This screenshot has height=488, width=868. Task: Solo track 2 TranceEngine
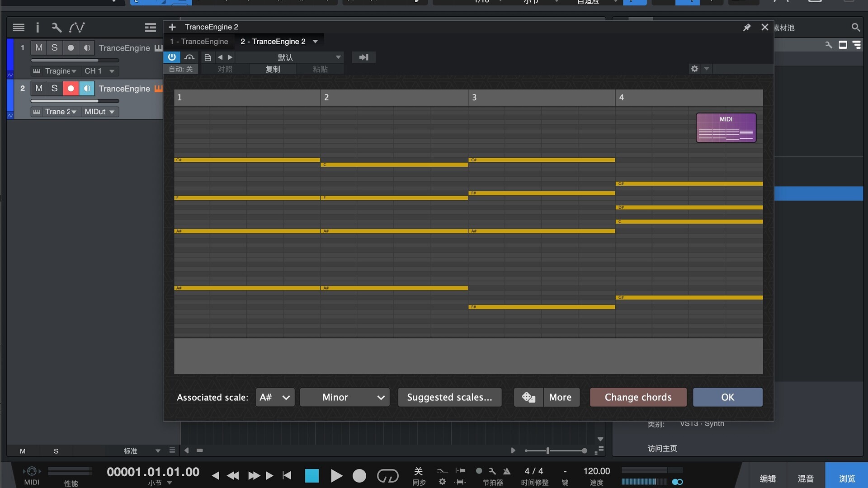click(x=55, y=88)
